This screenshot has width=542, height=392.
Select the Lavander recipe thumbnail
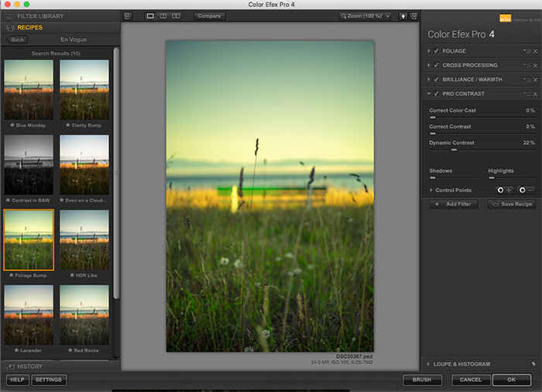(29, 315)
